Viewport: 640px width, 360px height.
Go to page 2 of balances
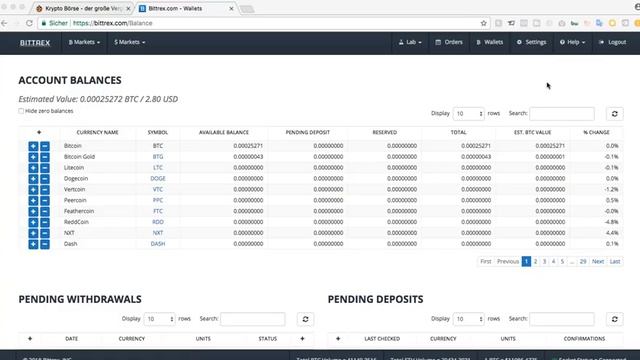[536, 262]
